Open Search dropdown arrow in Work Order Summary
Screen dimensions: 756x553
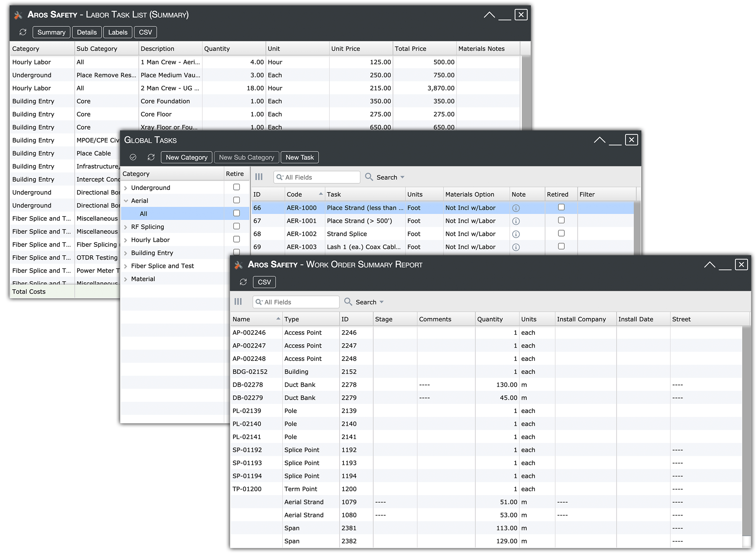click(382, 302)
